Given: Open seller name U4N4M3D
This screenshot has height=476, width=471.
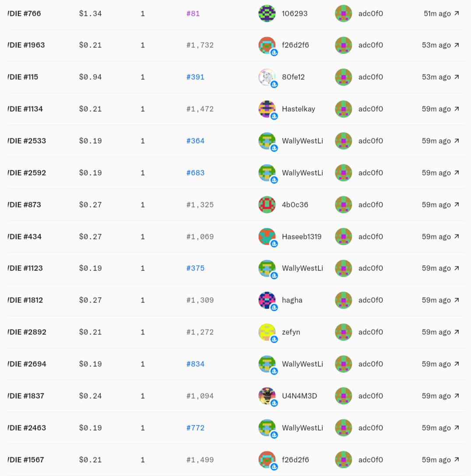Looking at the screenshot, I should [299, 396].
